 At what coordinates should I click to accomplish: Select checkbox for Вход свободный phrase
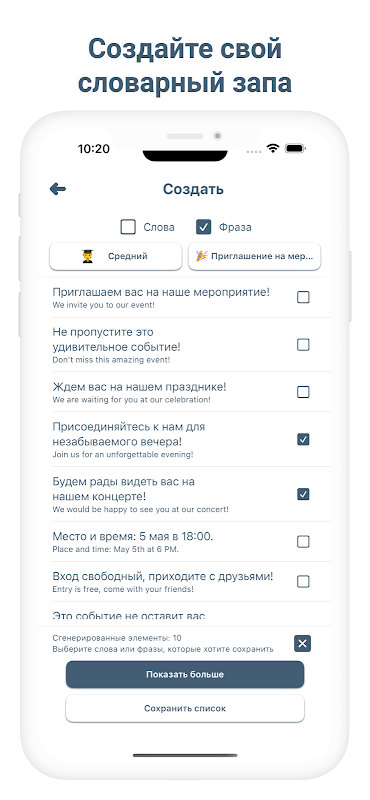(303, 581)
